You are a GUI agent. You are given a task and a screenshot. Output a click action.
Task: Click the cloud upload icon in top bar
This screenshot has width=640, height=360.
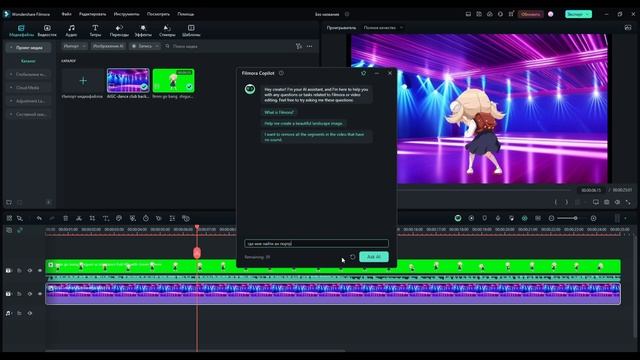click(x=489, y=14)
